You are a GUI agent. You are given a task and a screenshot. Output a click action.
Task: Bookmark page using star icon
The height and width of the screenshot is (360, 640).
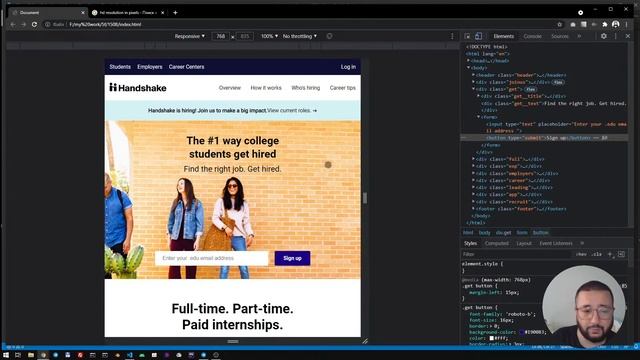pos(560,24)
